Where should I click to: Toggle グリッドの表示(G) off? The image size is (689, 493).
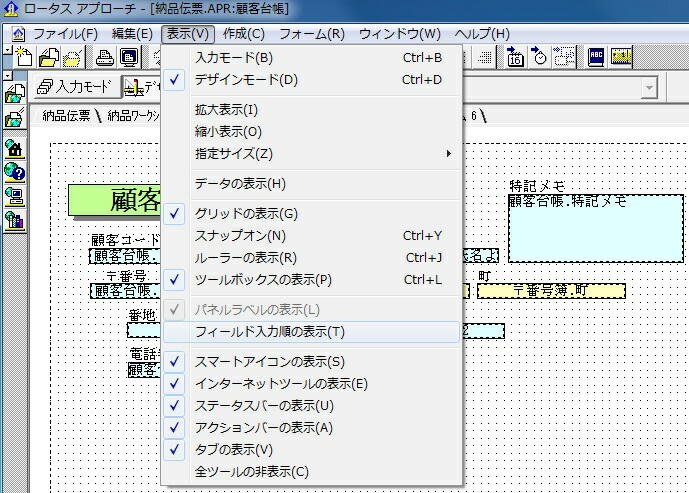312,214
